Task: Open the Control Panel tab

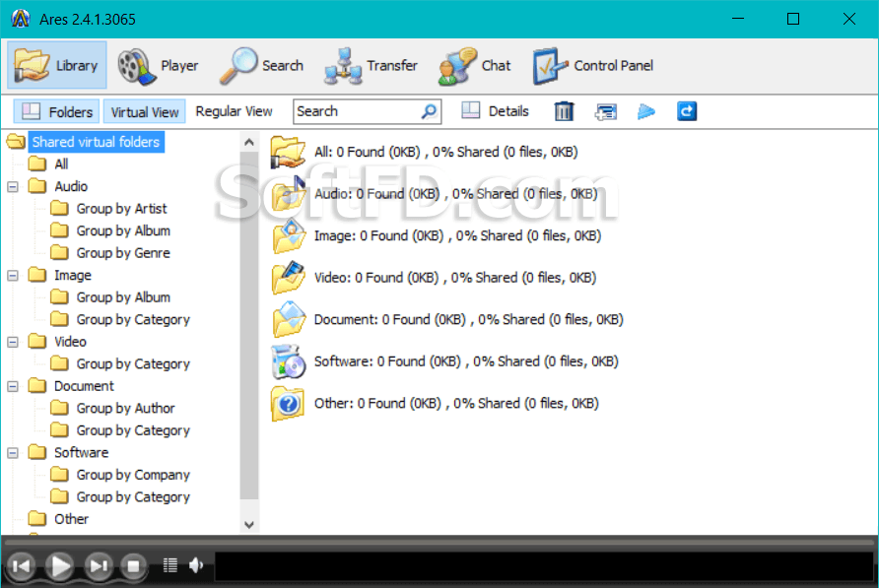Action: [593, 66]
